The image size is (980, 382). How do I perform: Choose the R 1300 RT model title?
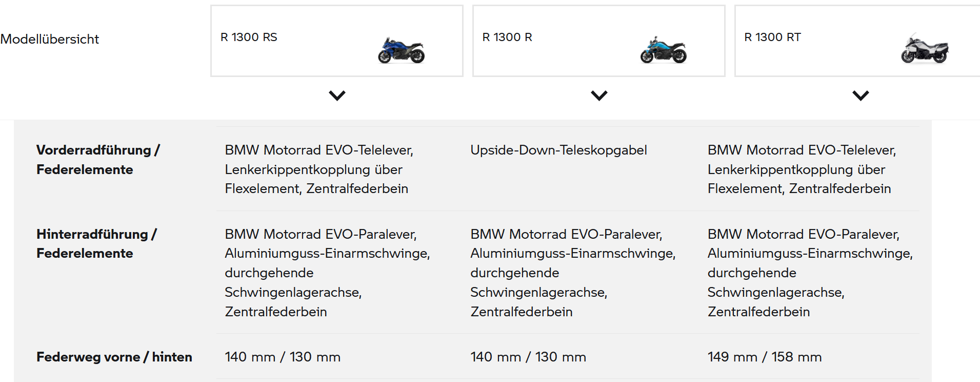[x=772, y=37]
